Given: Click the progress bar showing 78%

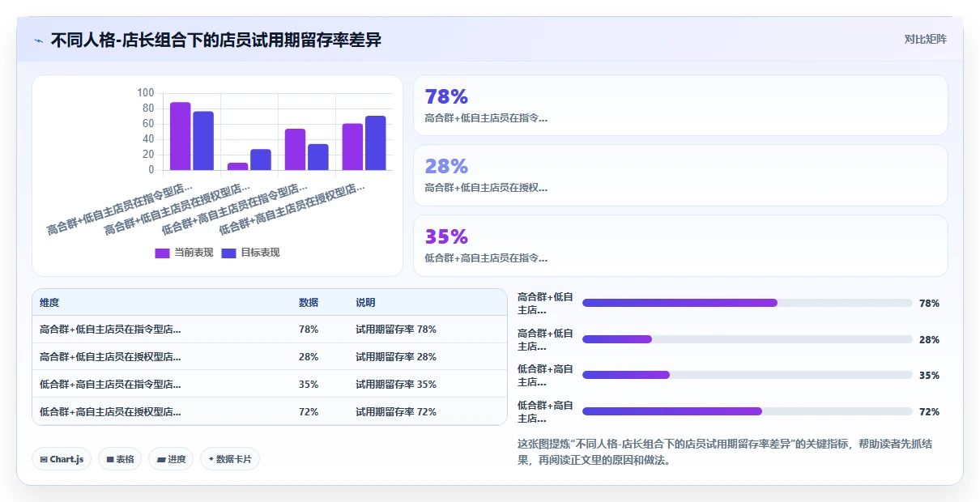Looking at the screenshot, I should (748, 303).
